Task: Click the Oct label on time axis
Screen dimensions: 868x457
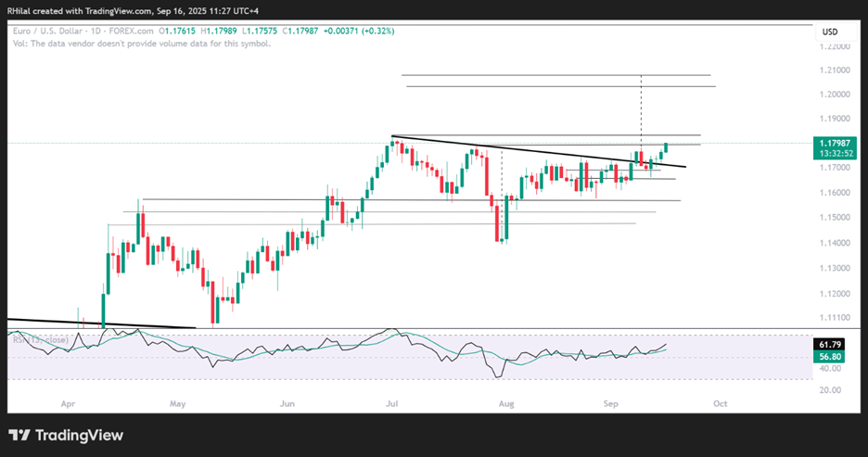Action: (x=721, y=405)
